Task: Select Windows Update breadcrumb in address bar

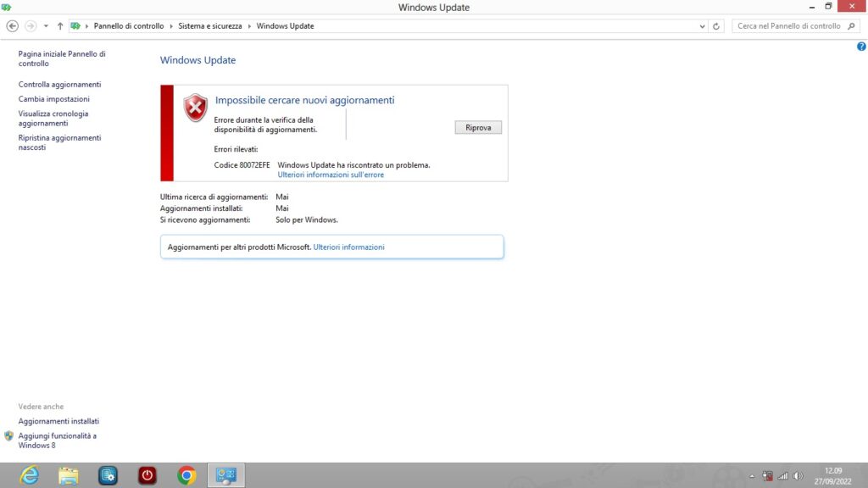Action: tap(285, 26)
